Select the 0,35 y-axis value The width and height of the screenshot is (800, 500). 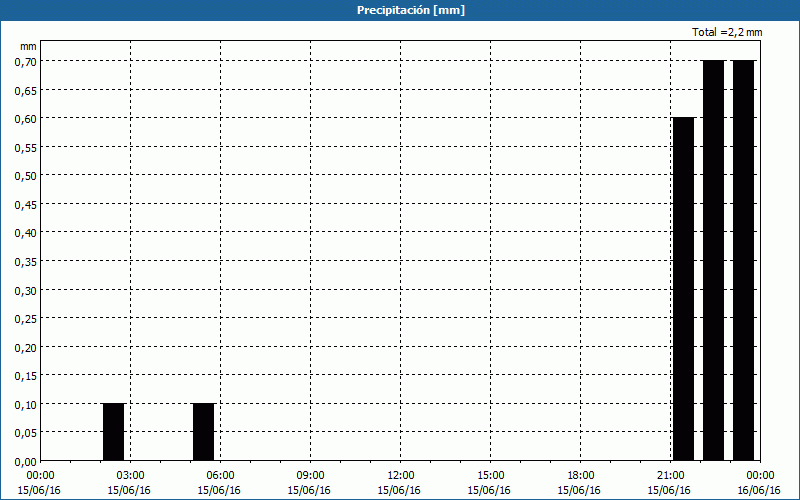26,261
